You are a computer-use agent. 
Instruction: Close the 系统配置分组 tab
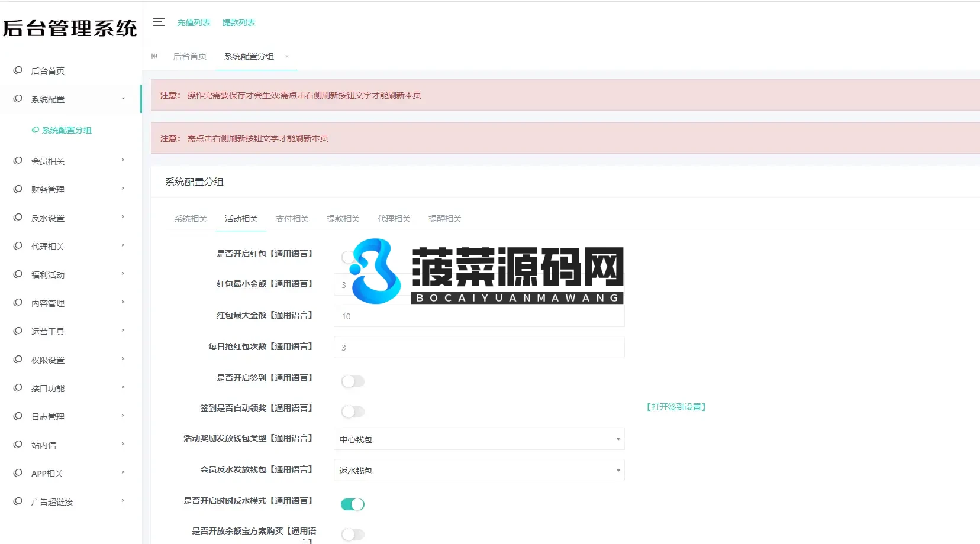(287, 56)
